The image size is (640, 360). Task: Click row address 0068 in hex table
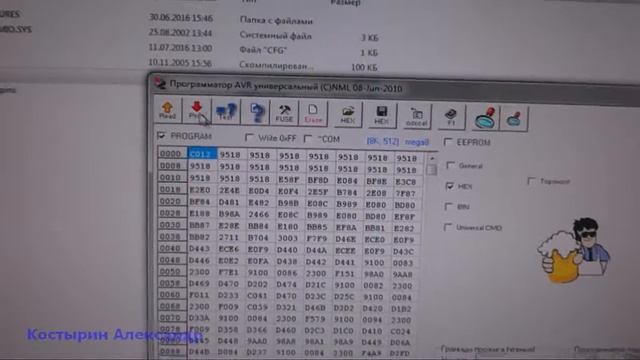point(171,306)
